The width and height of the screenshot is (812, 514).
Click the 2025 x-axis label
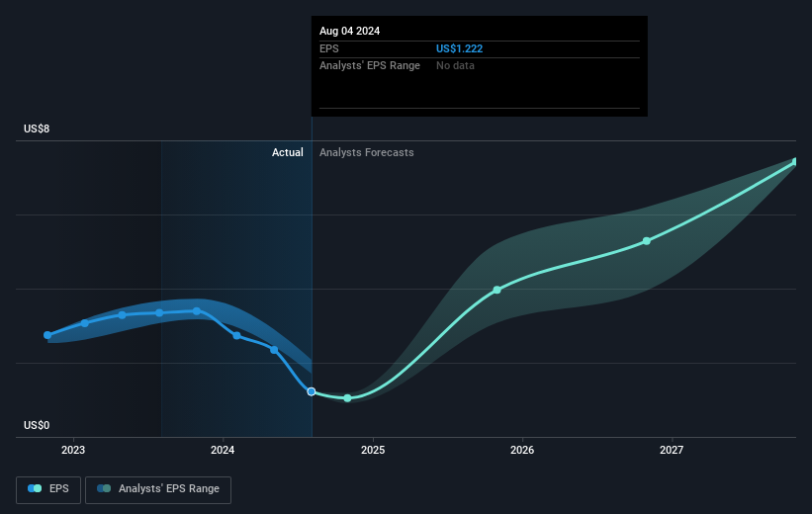click(x=373, y=451)
